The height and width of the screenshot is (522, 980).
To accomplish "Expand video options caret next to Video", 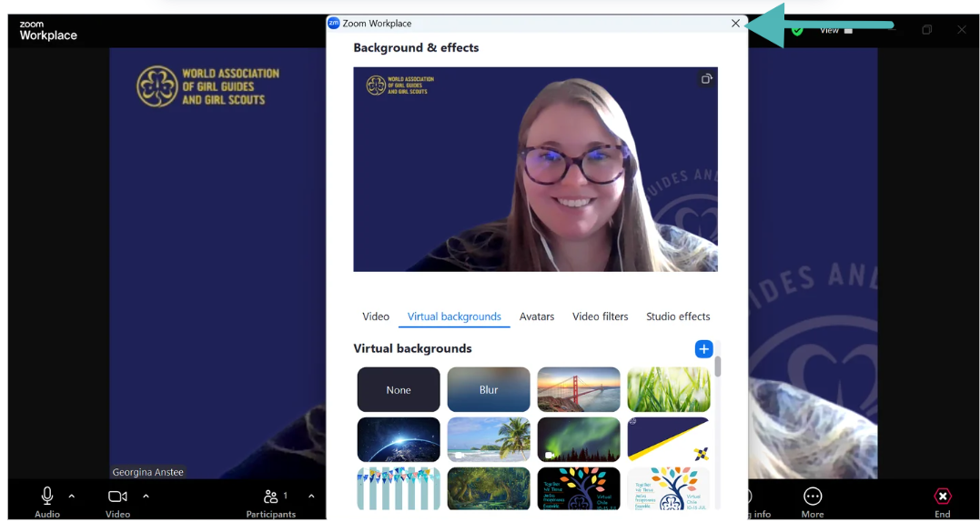I will pos(146,497).
